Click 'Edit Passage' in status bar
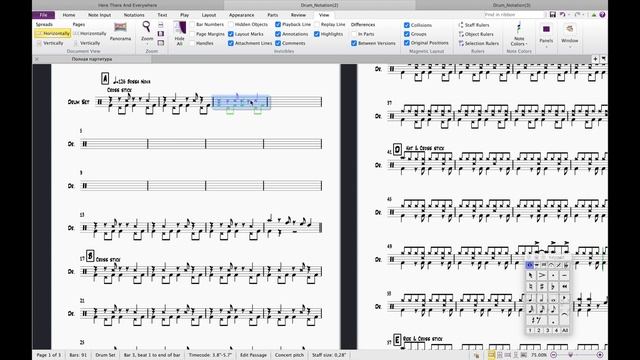This screenshot has width=640, height=360. (253, 355)
